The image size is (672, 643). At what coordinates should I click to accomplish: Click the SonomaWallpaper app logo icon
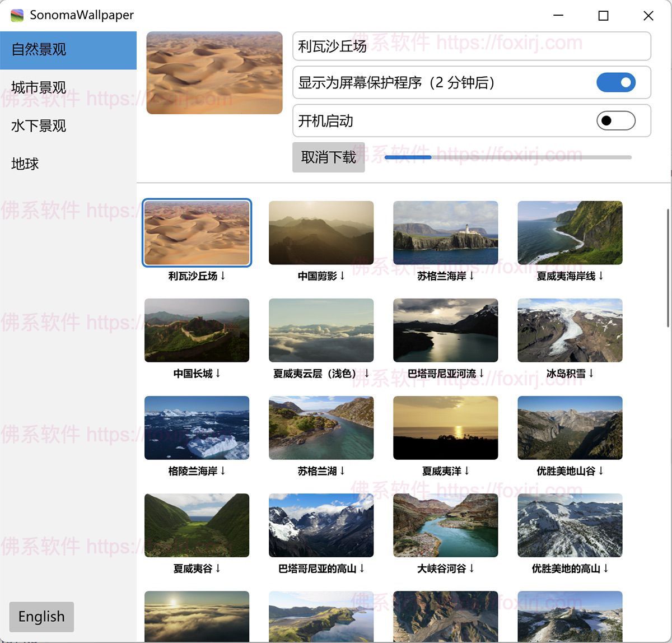coord(16,15)
